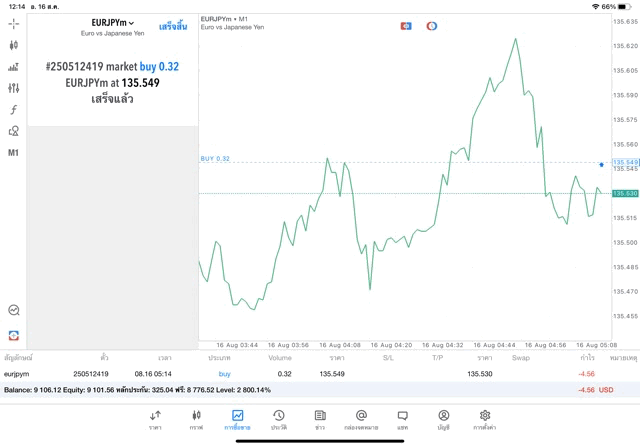Switch chart type with candlestick icon
Screen dimensions: 640x447
[x=13, y=45]
